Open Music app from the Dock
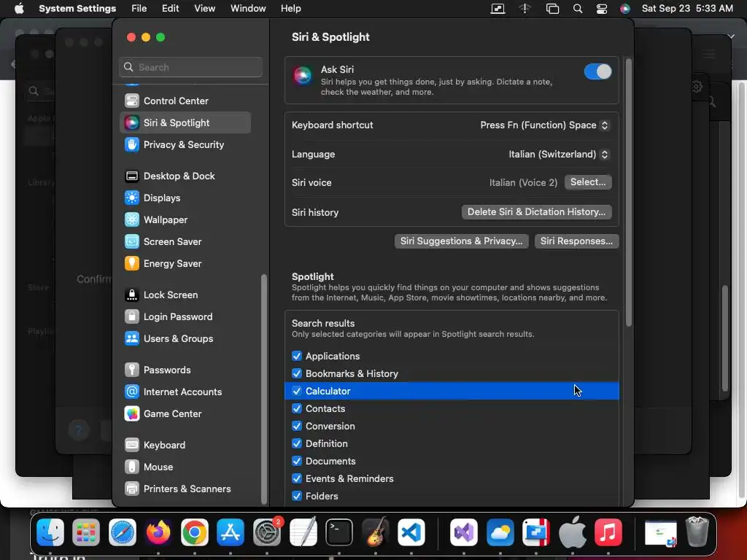This screenshot has width=747, height=560. click(x=608, y=532)
